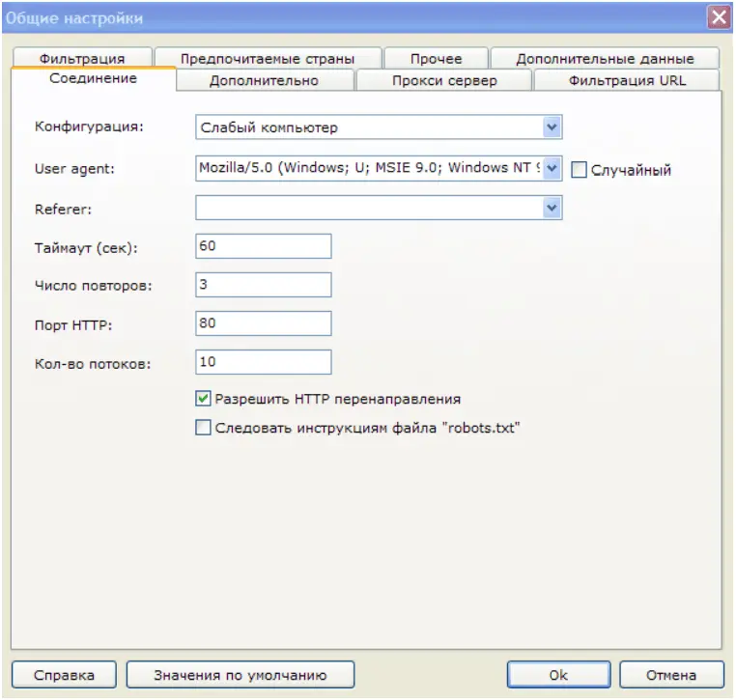Go to the Прочее tab

pyautogui.click(x=436, y=59)
